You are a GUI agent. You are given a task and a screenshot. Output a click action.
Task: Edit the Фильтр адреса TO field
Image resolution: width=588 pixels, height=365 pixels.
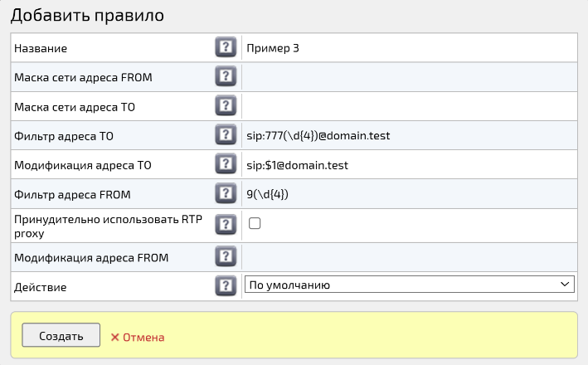pyautogui.click(x=410, y=135)
